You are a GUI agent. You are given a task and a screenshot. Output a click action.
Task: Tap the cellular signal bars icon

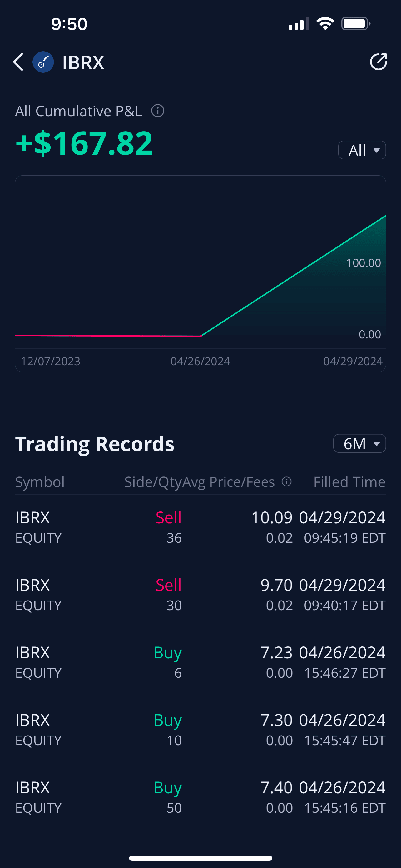pos(299,24)
